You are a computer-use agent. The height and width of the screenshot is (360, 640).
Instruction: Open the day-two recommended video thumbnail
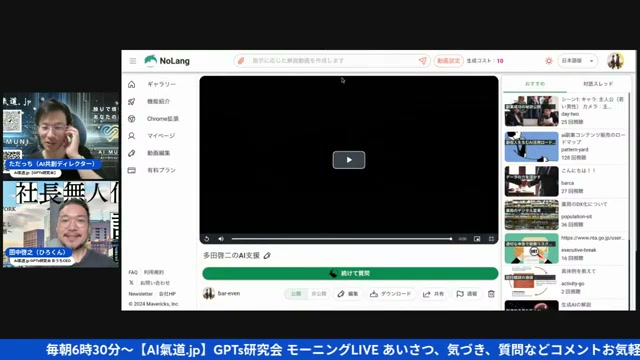[531, 111]
